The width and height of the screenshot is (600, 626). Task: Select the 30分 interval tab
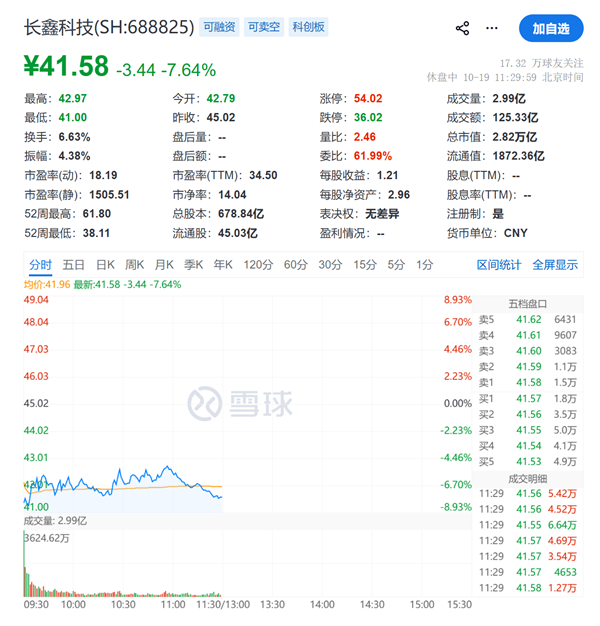(331, 265)
